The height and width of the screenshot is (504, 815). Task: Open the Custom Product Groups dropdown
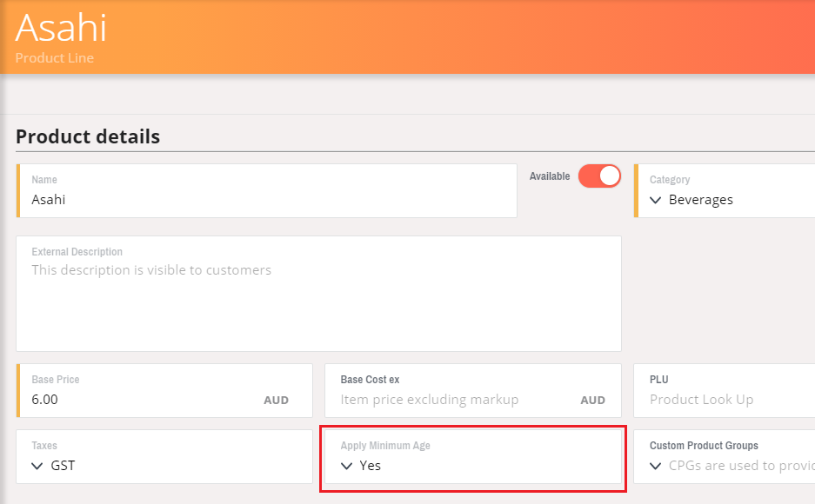(x=725, y=457)
